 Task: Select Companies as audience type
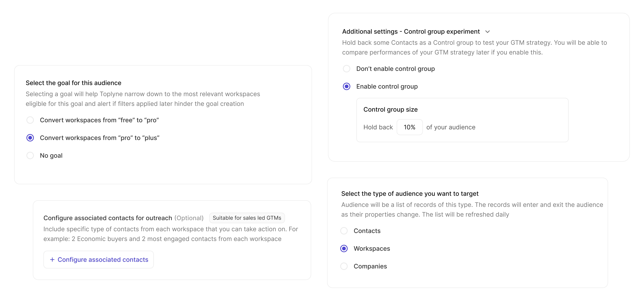point(344,266)
